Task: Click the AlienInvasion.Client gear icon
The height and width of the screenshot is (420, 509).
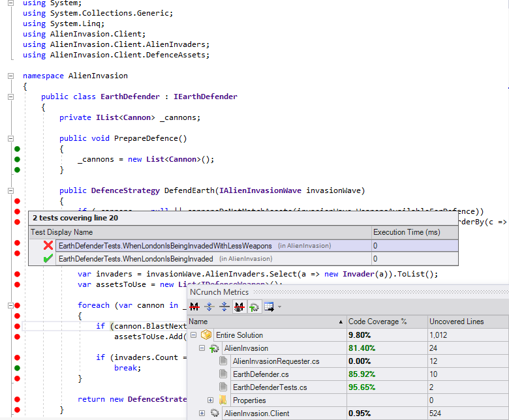Action: 215,413
